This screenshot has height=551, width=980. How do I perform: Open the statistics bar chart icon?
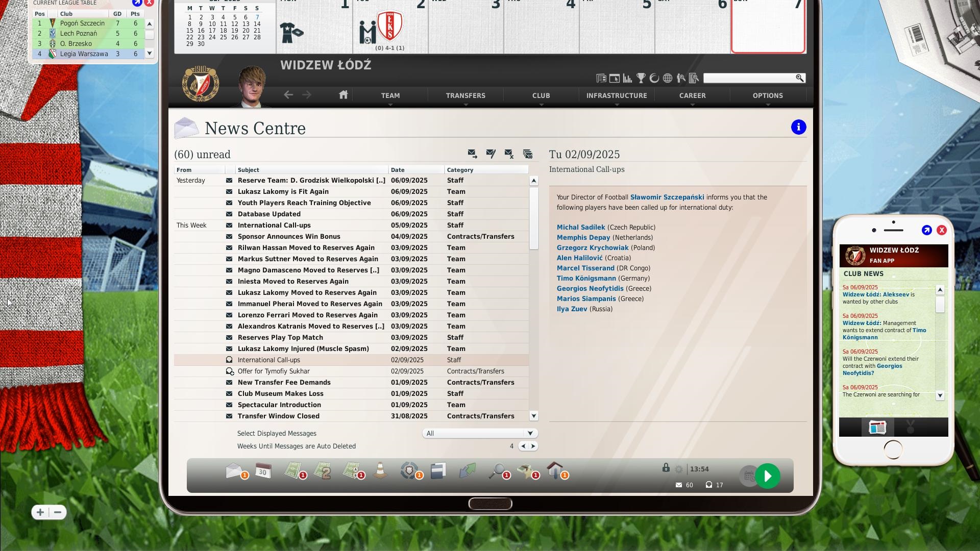[x=627, y=78]
